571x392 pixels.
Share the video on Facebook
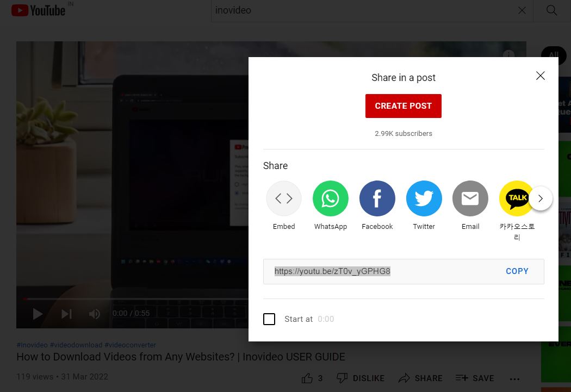pyautogui.click(x=377, y=206)
